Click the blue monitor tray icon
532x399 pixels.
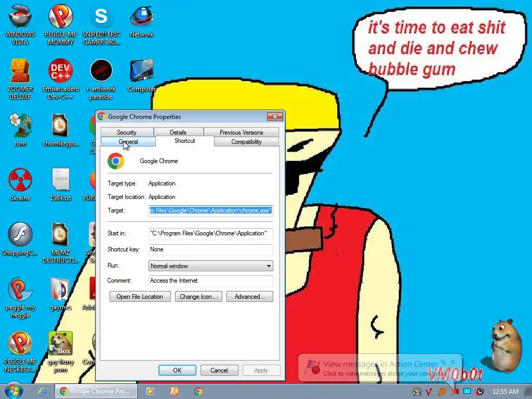467,392
